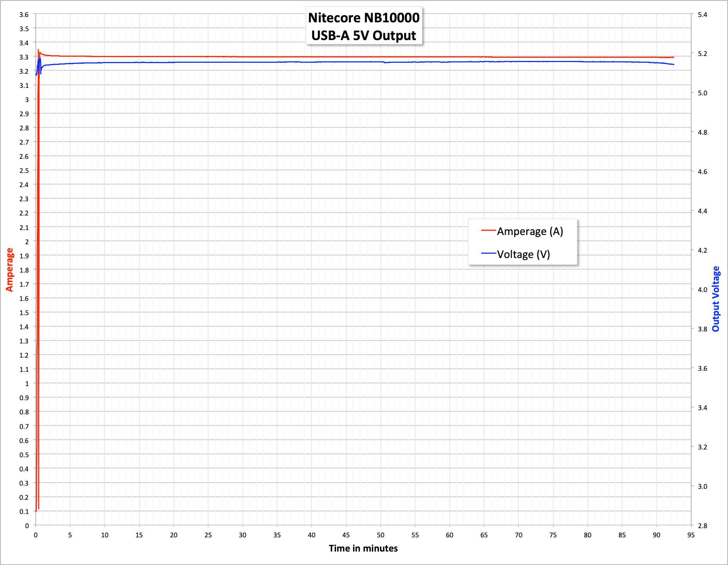Click the red Amperage legend line swatch
This screenshot has height=565, width=728.
[x=488, y=231]
